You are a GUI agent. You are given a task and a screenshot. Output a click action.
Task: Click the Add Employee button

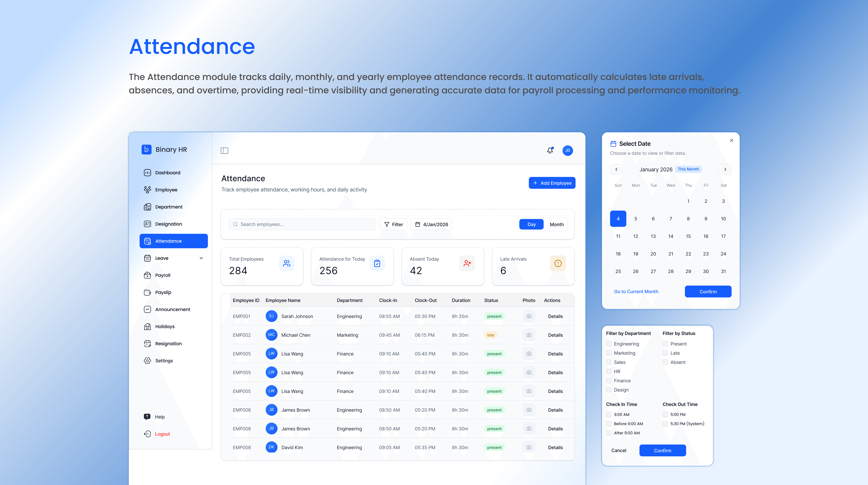(x=552, y=183)
